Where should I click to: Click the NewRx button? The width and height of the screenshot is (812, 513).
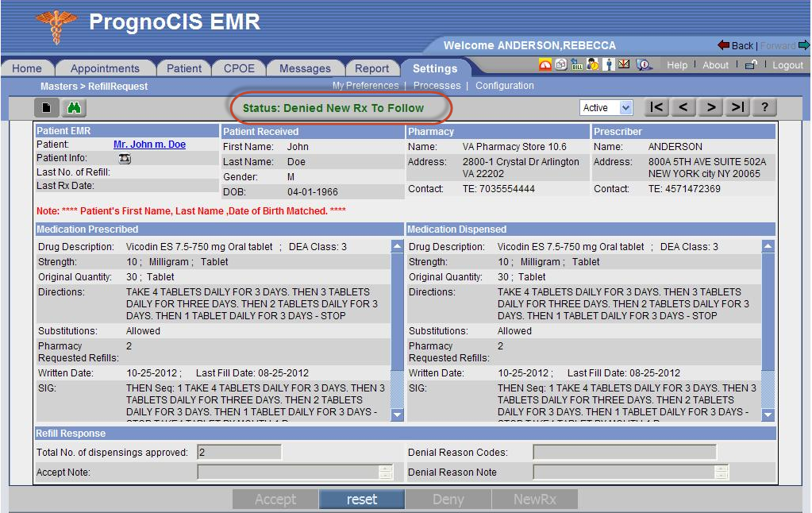534,499
